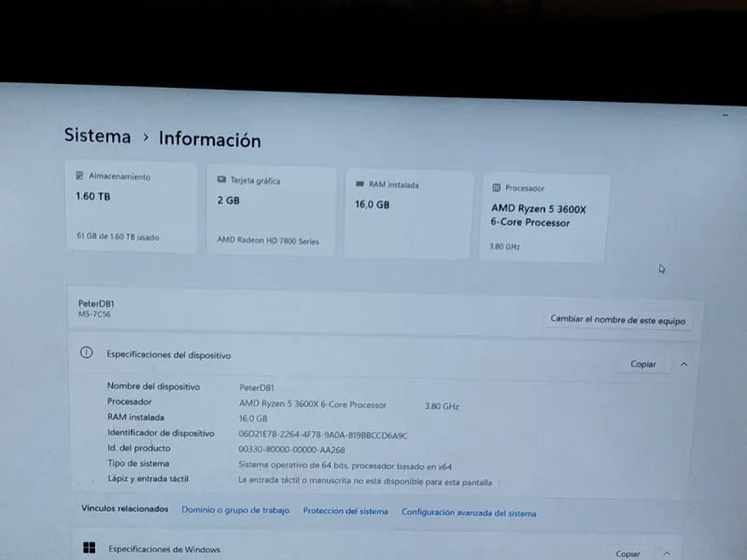Click the Nombre del dispositivo label
The height and width of the screenshot is (560, 747).
tap(153, 386)
